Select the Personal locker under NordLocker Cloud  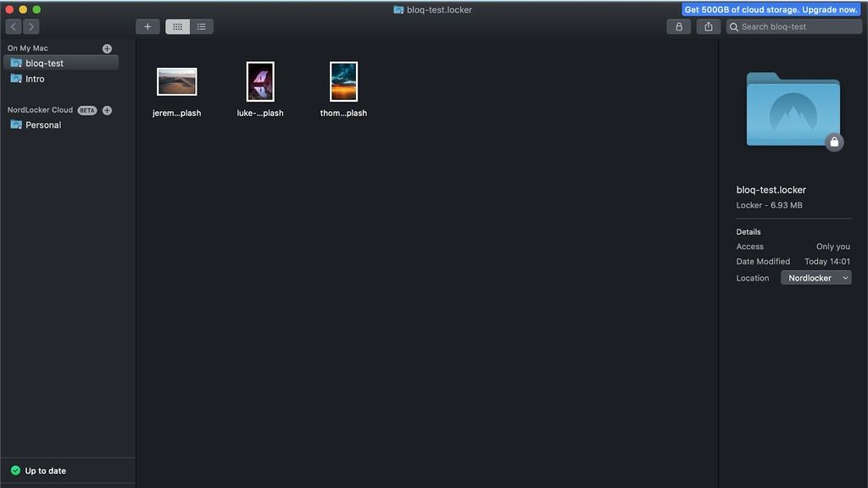coord(42,125)
